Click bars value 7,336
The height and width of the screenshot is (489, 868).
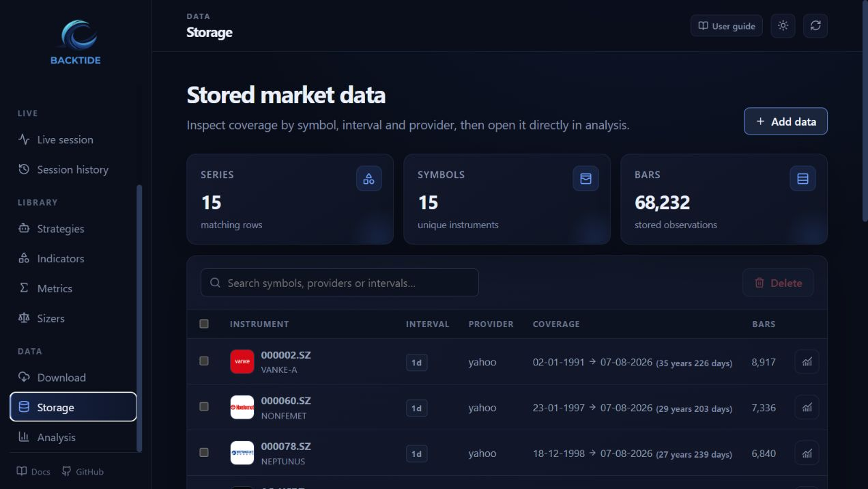[x=764, y=408]
